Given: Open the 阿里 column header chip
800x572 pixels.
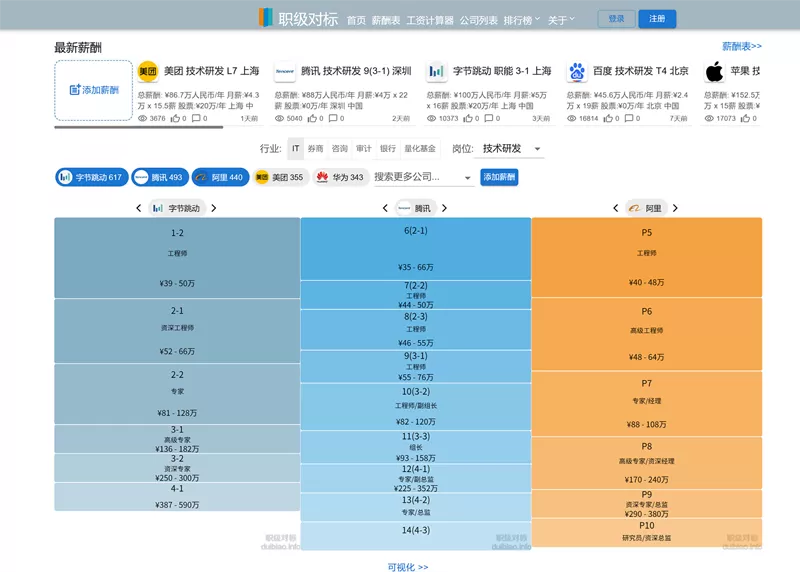Looking at the screenshot, I should [x=645, y=208].
